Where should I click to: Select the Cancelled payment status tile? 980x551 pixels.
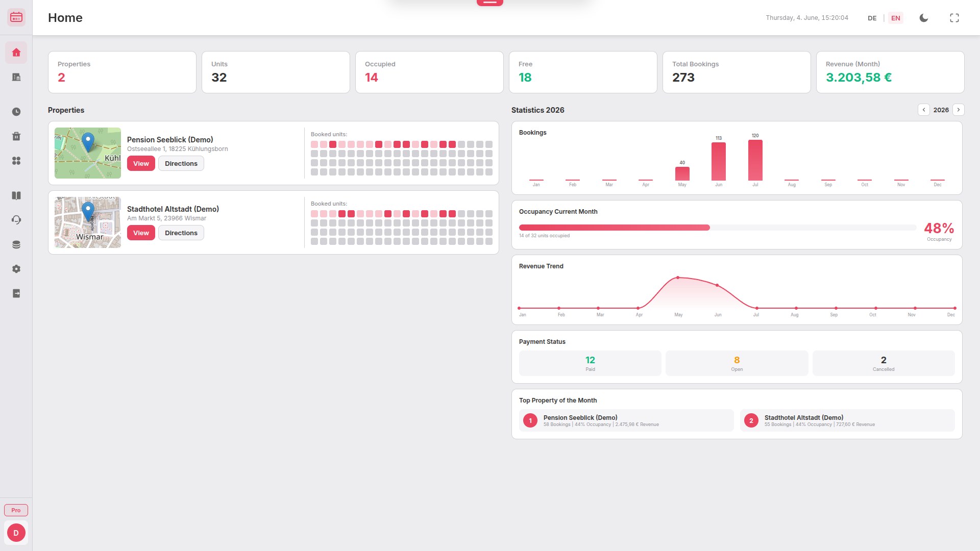(884, 363)
